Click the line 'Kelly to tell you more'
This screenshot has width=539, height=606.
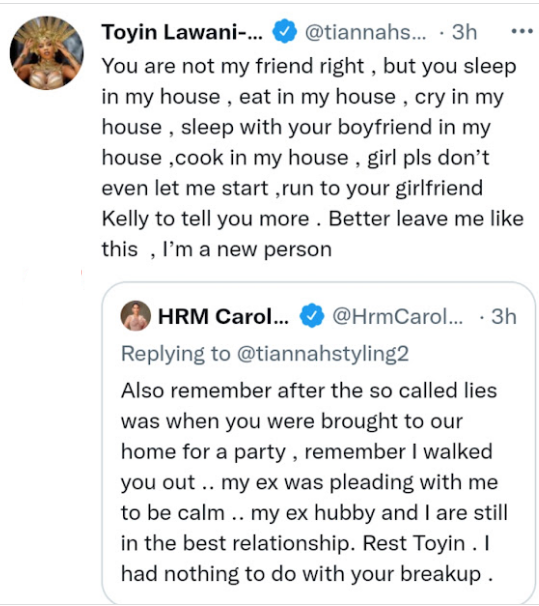[206, 219]
